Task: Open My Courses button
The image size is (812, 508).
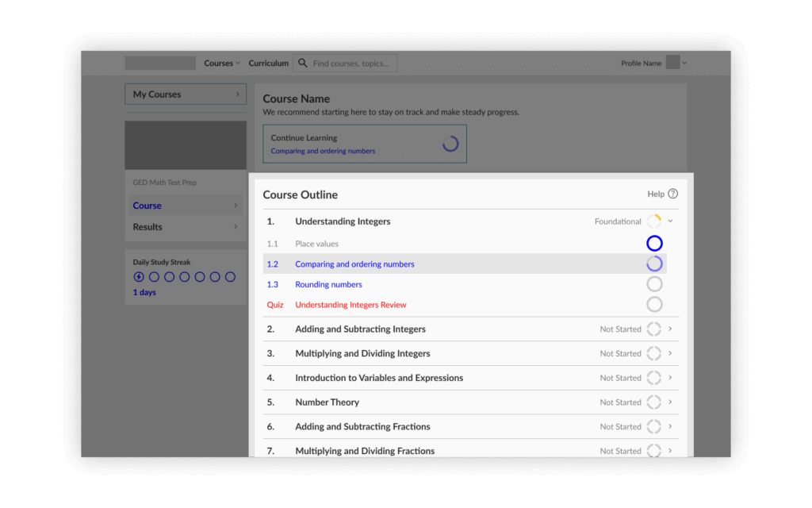Action: pyautogui.click(x=186, y=94)
